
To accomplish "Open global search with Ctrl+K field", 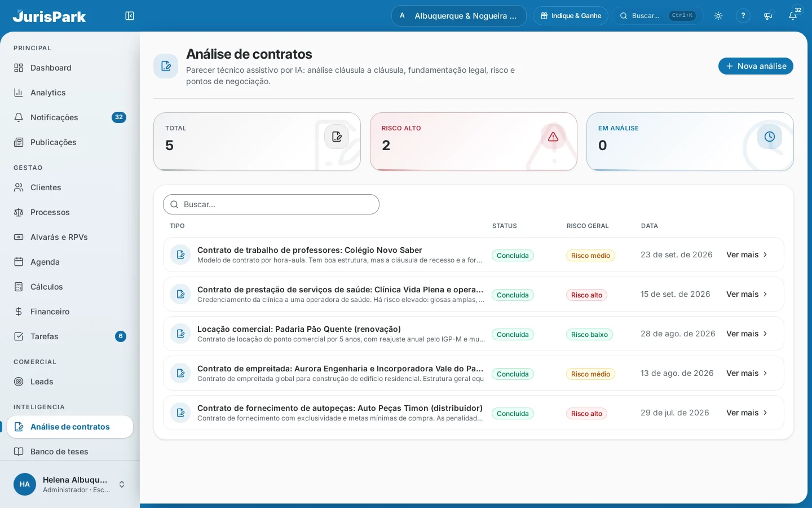I will point(658,16).
